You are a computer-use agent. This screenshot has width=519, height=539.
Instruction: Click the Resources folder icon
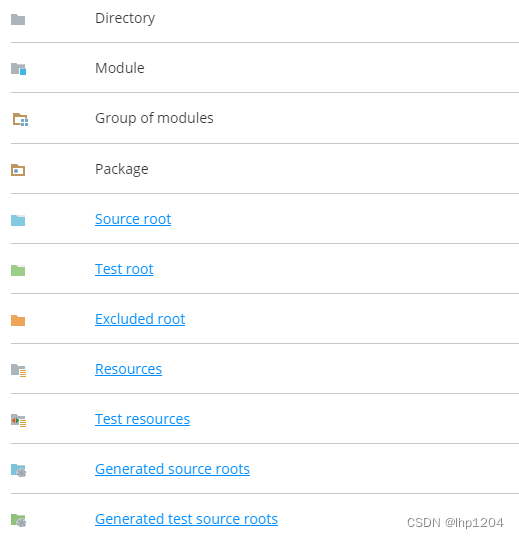(19, 371)
